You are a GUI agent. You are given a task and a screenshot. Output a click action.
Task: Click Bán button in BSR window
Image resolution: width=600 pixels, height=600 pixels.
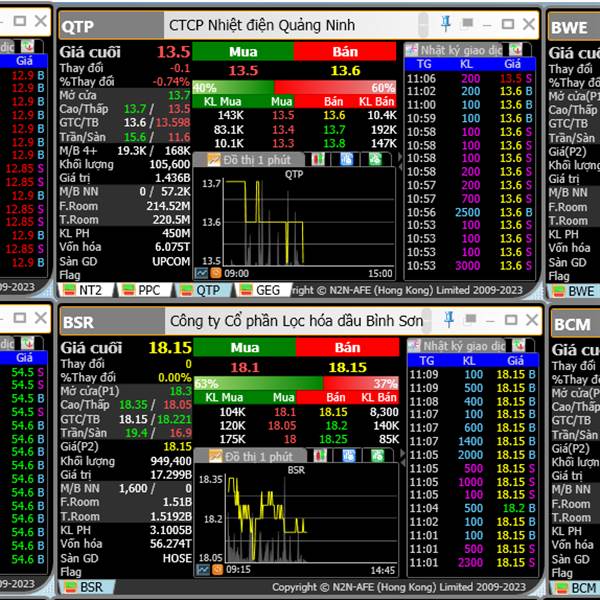point(347,347)
